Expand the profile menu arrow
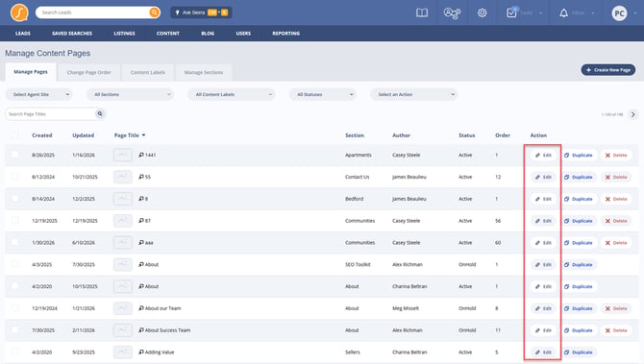Image resolution: width=644 pixels, height=364 pixels. pyautogui.click(x=635, y=13)
